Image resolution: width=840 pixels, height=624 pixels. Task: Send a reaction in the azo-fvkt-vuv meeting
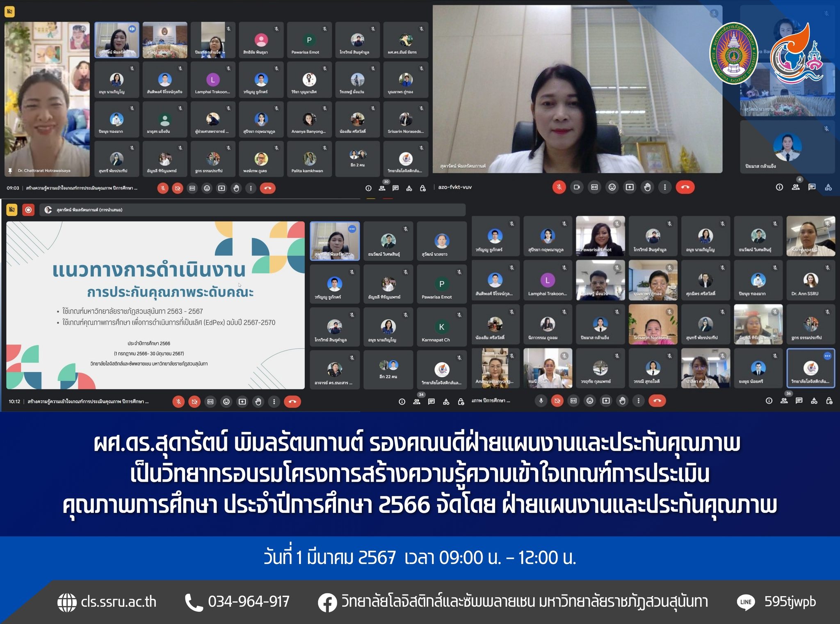point(612,187)
